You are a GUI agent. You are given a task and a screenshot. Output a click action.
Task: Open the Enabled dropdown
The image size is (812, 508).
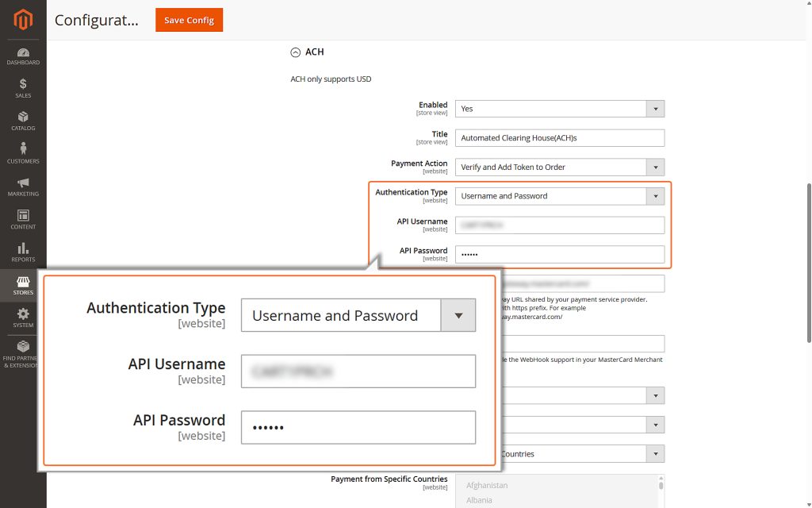pyautogui.click(x=656, y=108)
